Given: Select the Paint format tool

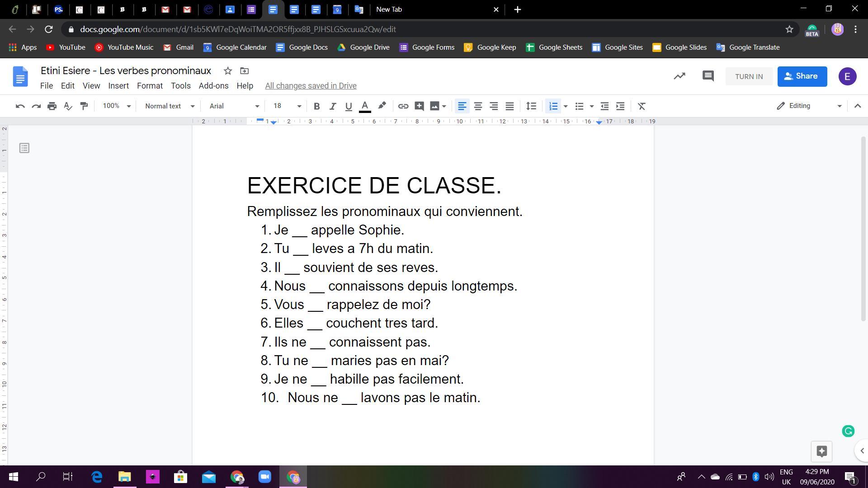Looking at the screenshot, I should (84, 106).
